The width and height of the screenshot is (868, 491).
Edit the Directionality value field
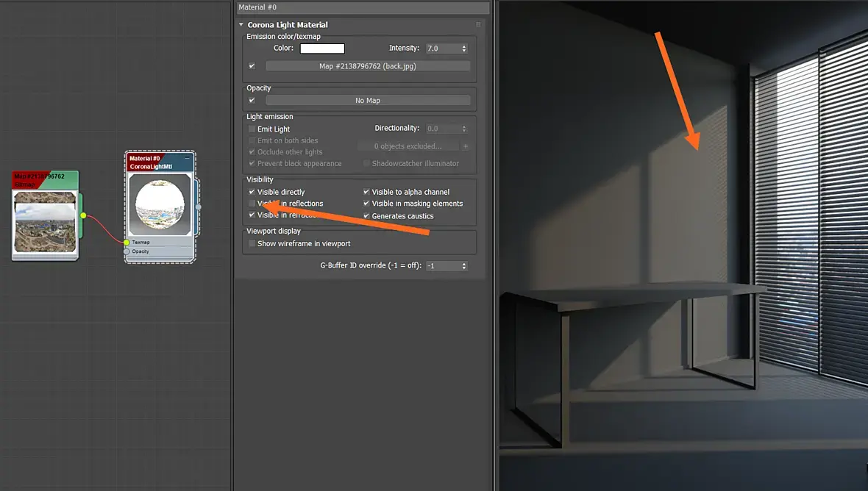click(443, 129)
